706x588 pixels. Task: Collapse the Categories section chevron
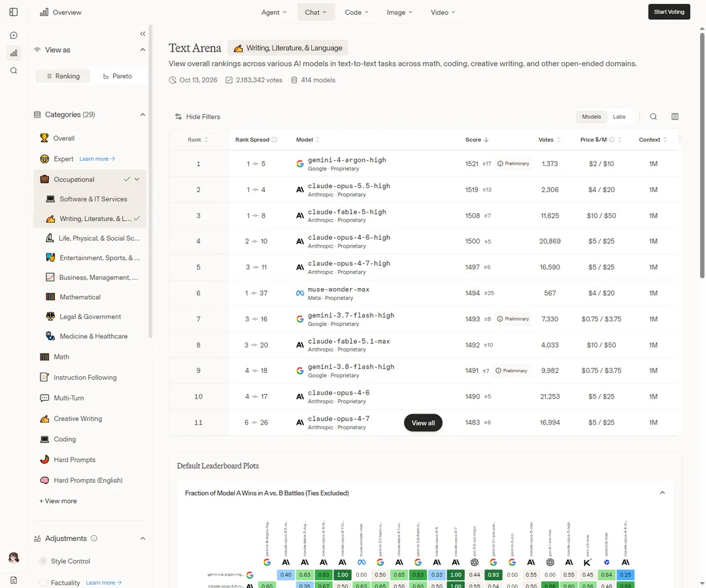(143, 115)
